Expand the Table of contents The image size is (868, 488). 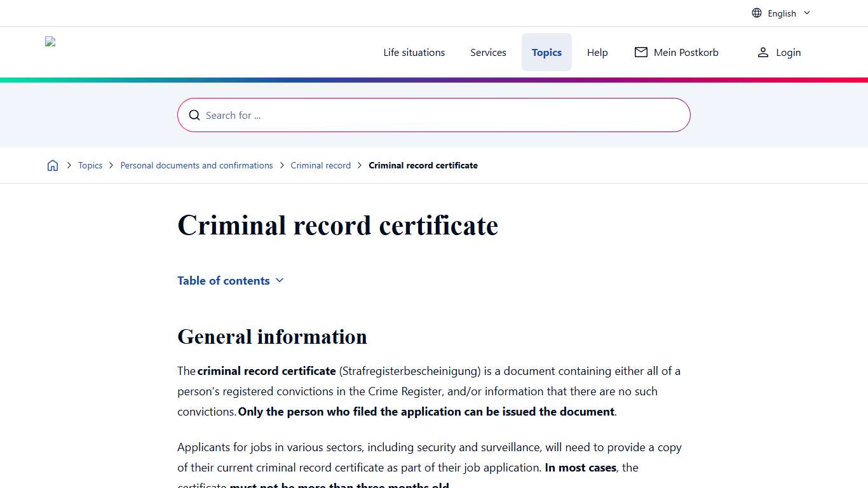(223, 280)
